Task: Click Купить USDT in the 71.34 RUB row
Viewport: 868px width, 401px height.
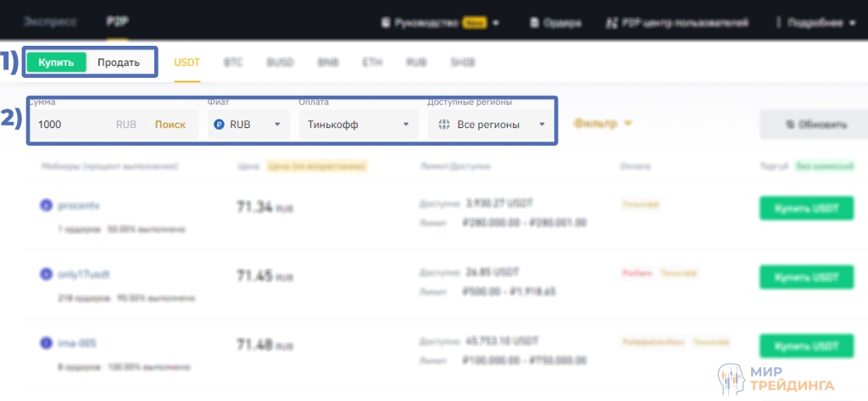Action: [807, 209]
